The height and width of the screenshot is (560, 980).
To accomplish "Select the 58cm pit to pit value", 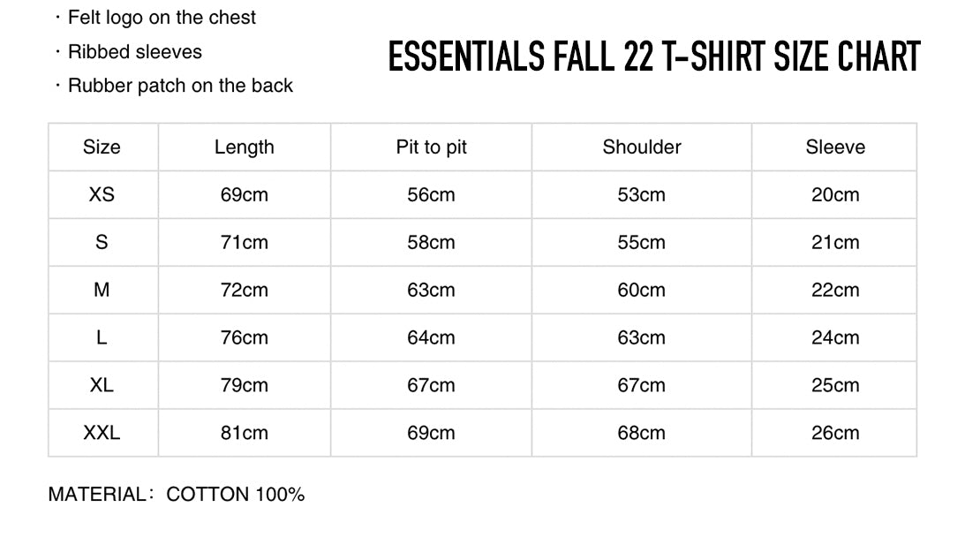I will coord(431,242).
